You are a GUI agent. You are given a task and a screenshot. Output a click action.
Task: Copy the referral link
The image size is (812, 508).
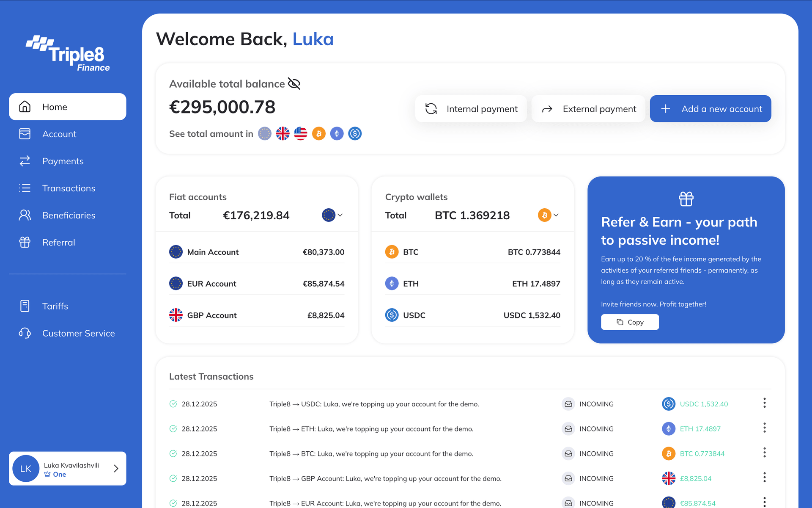tap(630, 322)
